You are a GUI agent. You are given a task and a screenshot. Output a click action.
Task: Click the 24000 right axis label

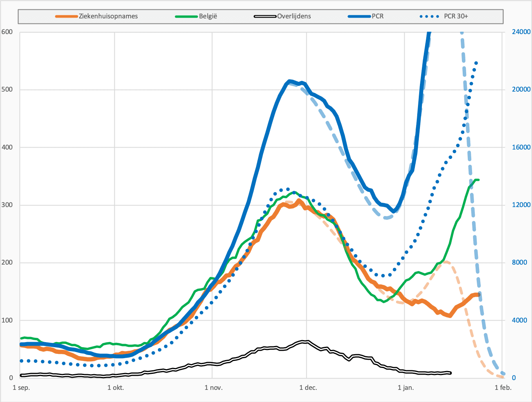click(521, 32)
